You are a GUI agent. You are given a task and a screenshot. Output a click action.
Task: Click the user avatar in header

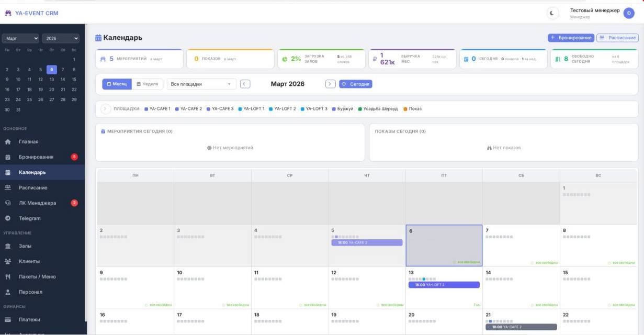click(628, 14)
